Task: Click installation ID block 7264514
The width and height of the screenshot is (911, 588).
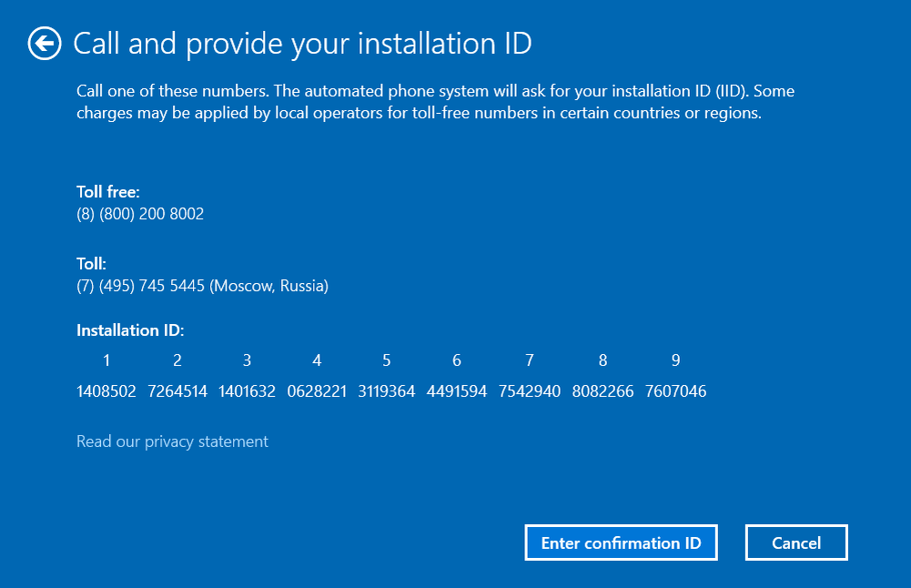Action: coord(177,391)
